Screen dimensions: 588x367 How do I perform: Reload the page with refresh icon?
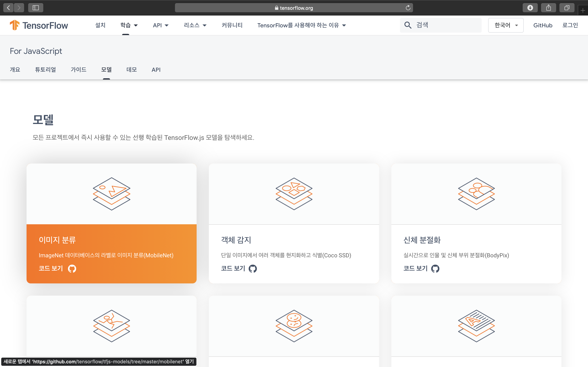(408, 8)
